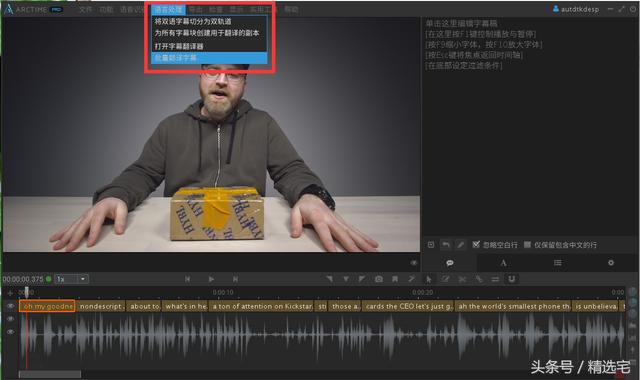This screenshot has height=380, width=640.
Task: Switch to the letter A style tab
Action: pyautogui.click(x=503, y=263)
